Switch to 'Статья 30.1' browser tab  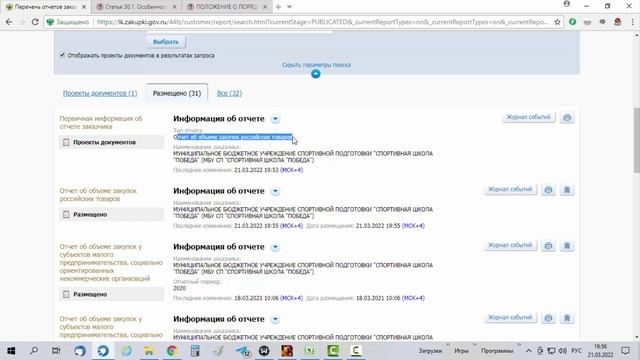click(x=135, y=7)
